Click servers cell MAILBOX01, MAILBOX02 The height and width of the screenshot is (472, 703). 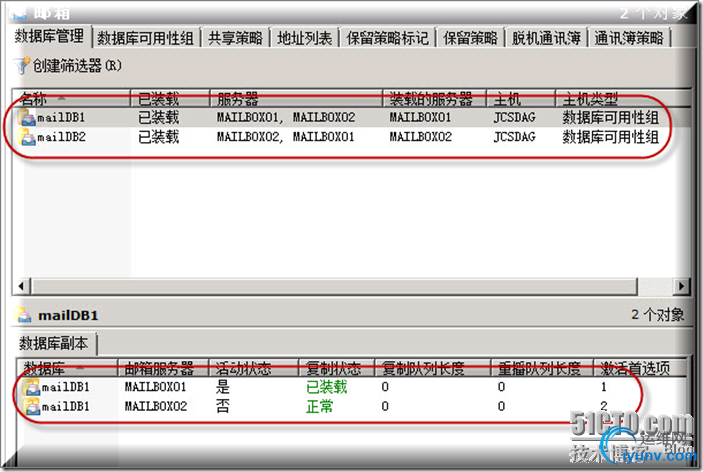tap(286, 118)
